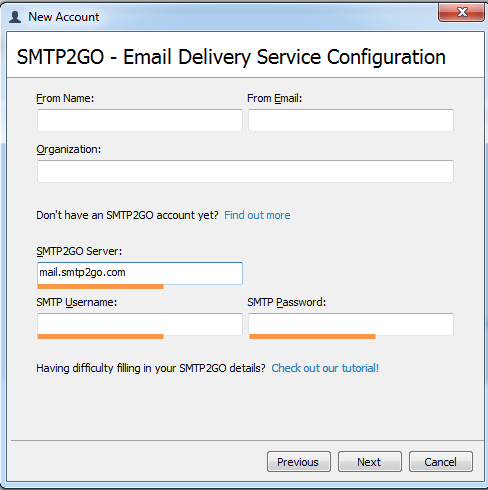
Task: Focus the From Name text field
Action: 140,120
